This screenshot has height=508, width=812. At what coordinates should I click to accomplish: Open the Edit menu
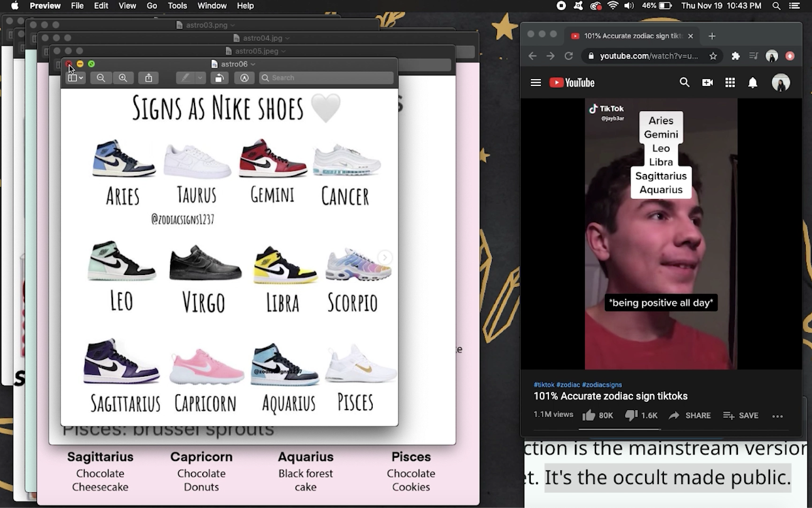pos(101,6)
